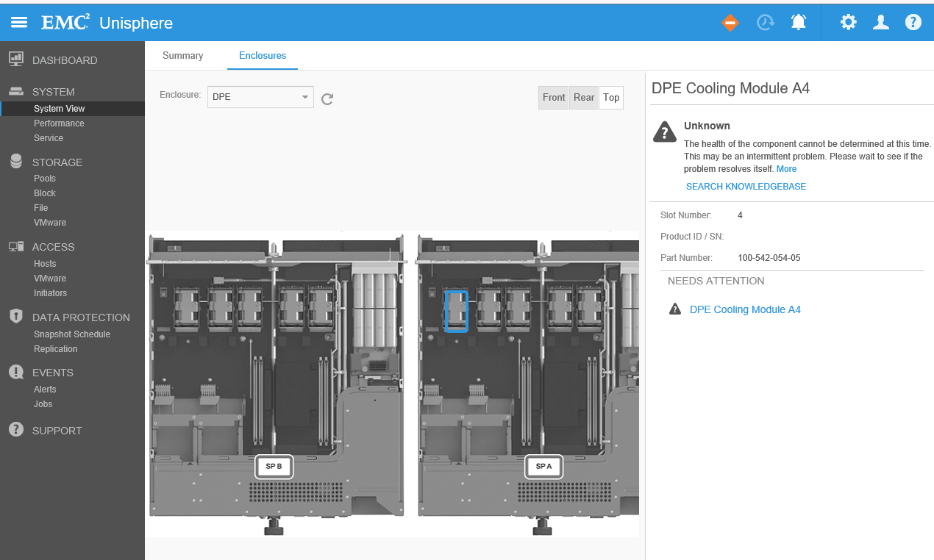934x560 pixels.
Task: Open the alerts bell icon
Action: (x=799, y=23)
